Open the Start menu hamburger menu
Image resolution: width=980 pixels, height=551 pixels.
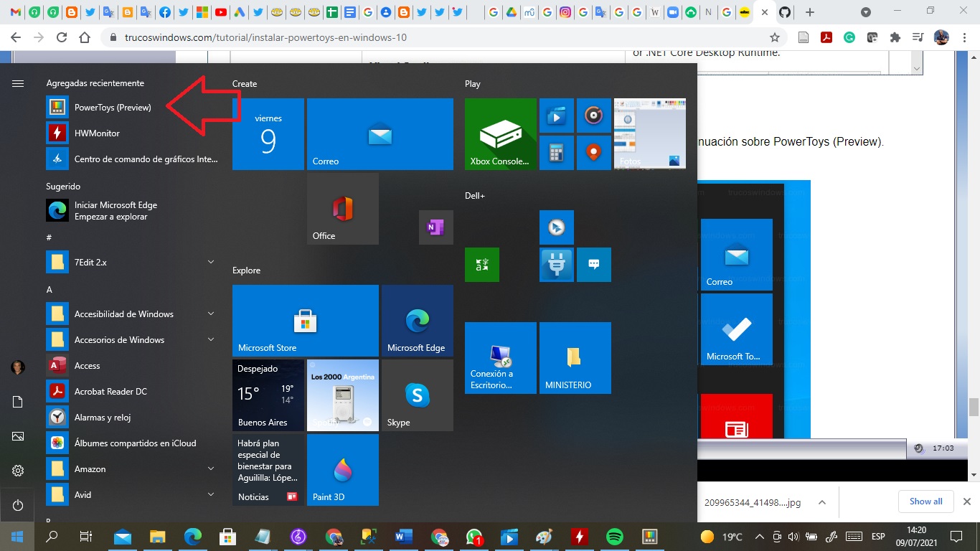(x=17, y=82)
